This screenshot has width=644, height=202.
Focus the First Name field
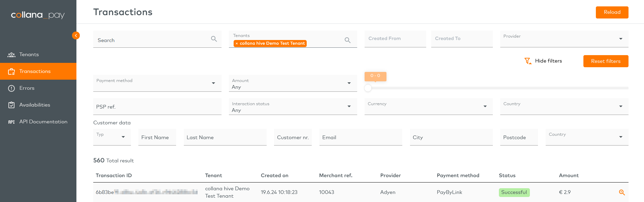(157, 137)
